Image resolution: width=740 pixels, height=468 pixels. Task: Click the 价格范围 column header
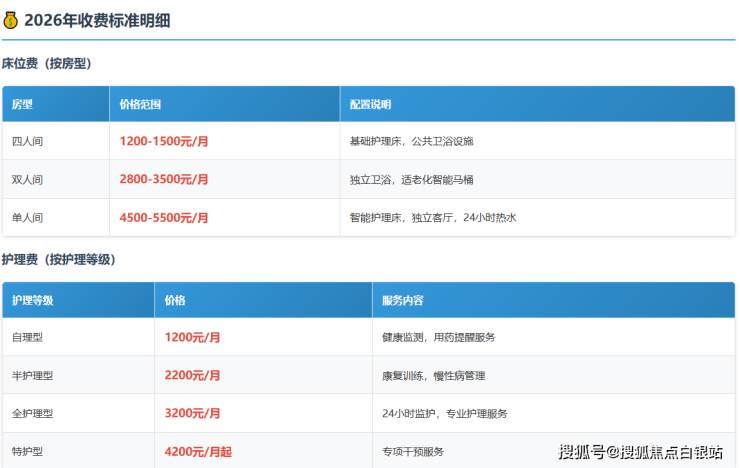140,104
